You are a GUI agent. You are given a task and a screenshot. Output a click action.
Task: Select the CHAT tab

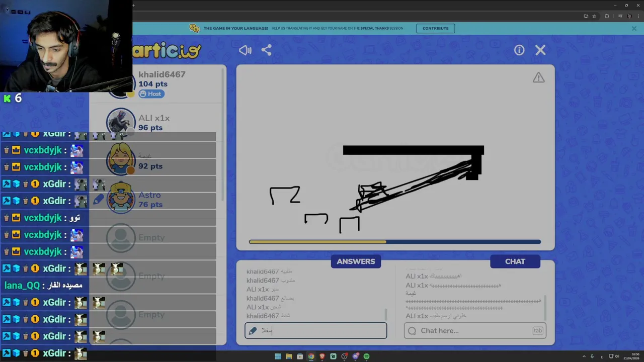coord(515,261)
